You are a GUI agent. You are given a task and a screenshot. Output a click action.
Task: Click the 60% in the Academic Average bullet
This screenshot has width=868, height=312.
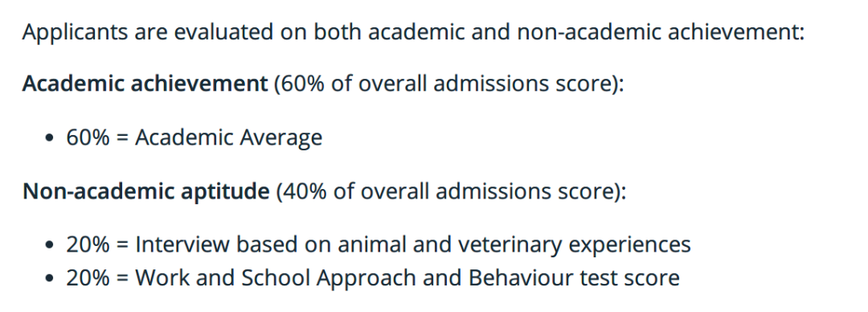88,138
